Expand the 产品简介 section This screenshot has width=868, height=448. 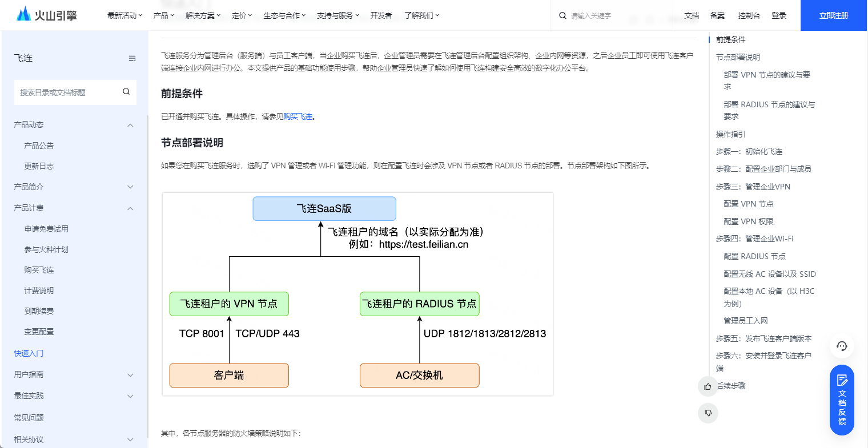click(x=74, y=187)
